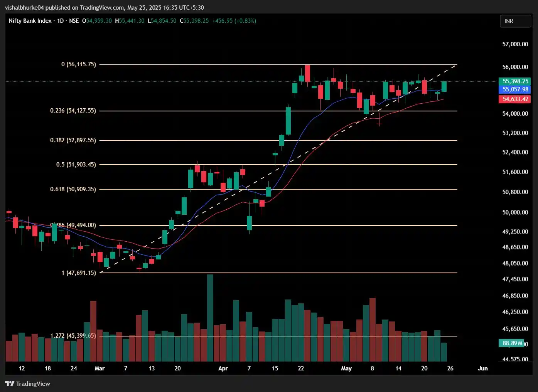Click the date label 12 on time axis
The height and width of the screenshot is (392, 538).
pos(22,368)
